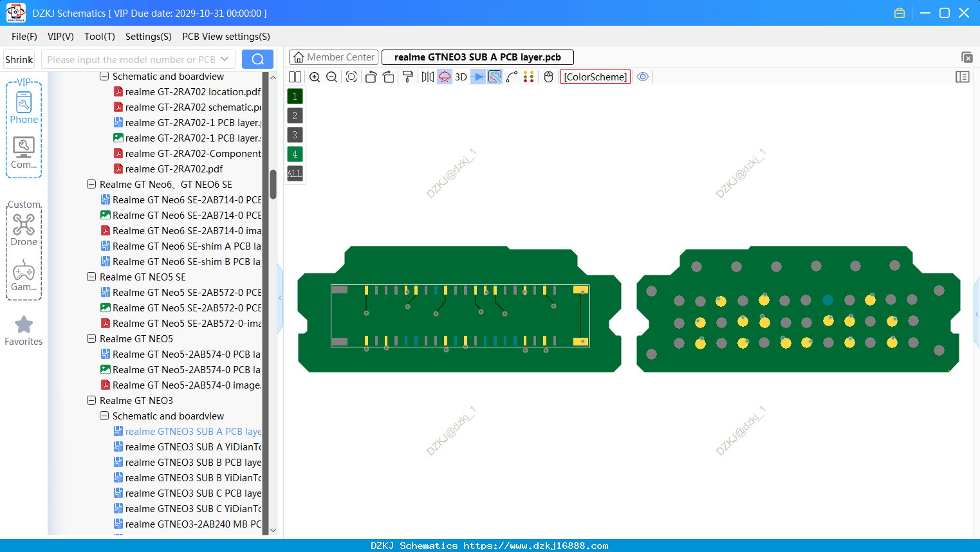Collapse Realme GT NEO5 SE node
The width and height of the screenshot is (980, 552).
point(91,277)
